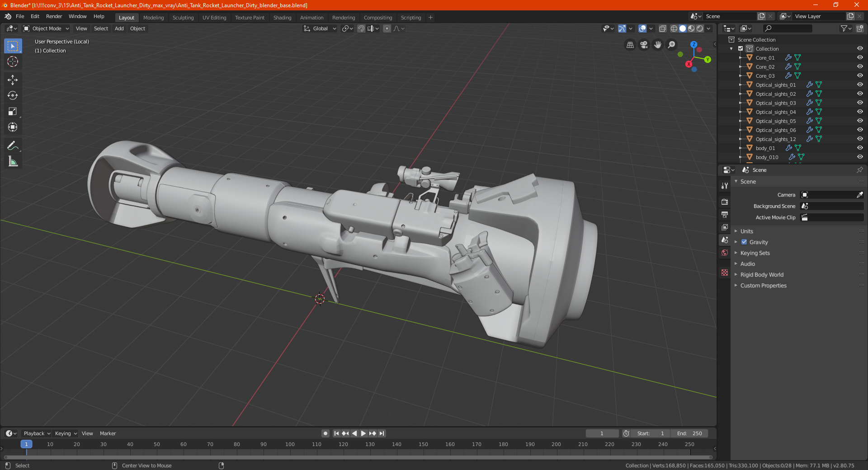Play the animation in reverse
Screen dimensions: 868x470
click(x=354, y=433)
